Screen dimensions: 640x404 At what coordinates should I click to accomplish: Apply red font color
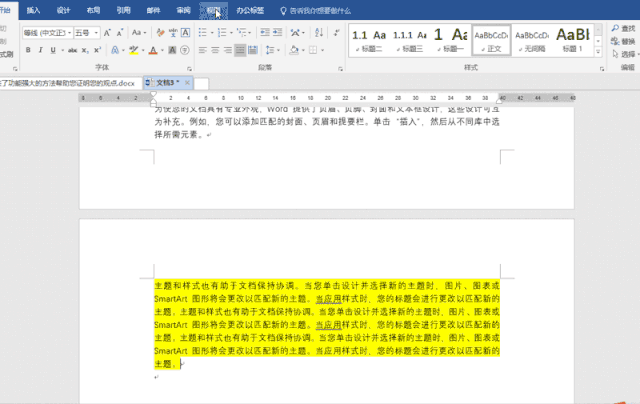click(x=153, y=50)
